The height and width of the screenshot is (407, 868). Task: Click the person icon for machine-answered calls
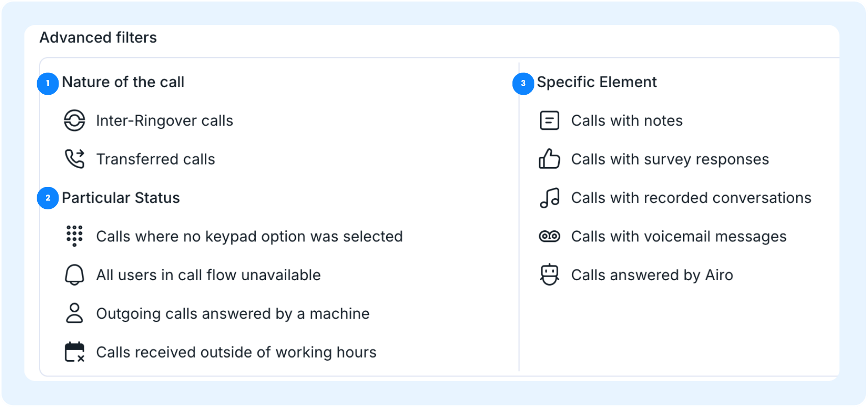point(74,313)
